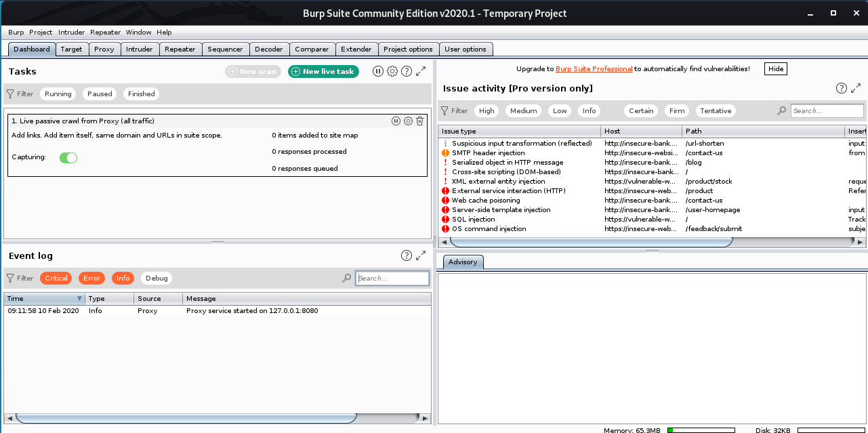Toggle the Low severity issue filter
The width and height of the screenshot is (868, 433).
click(560, 110)
